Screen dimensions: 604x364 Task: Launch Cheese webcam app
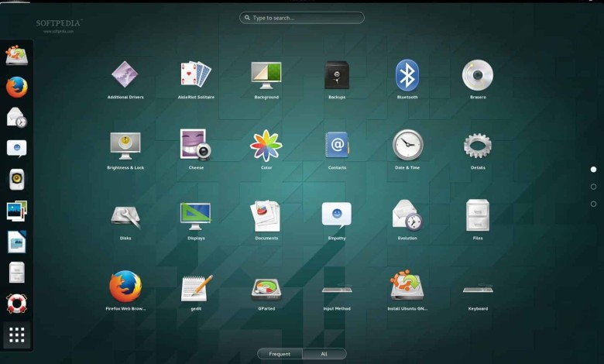tap(196, 145)
